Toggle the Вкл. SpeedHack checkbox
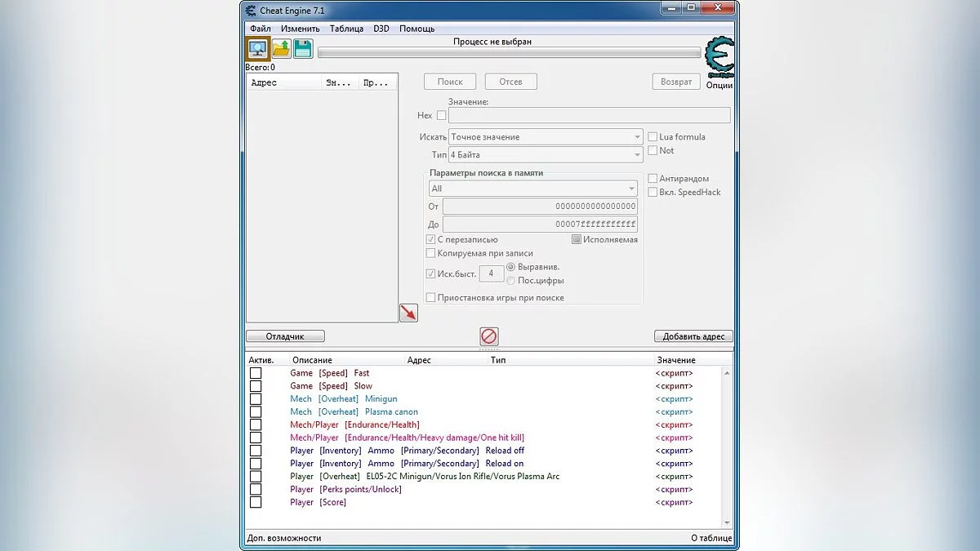 [653, 192]
